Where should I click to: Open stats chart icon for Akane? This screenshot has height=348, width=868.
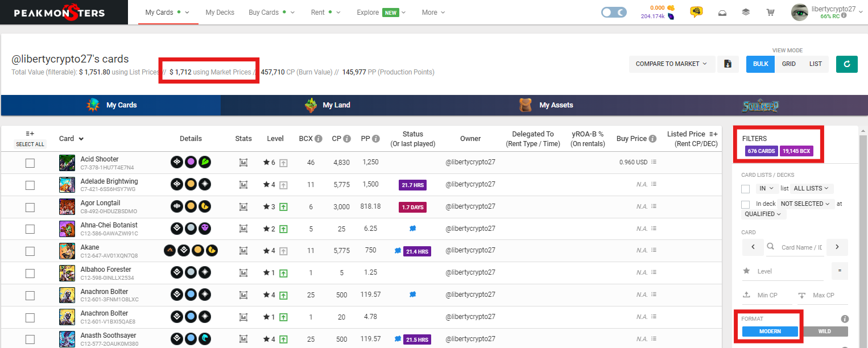243,251
